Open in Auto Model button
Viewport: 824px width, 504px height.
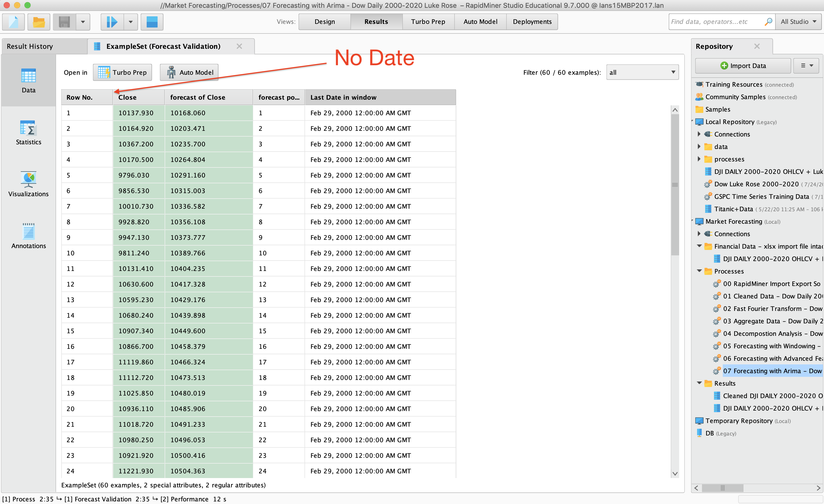pos(189,72)
